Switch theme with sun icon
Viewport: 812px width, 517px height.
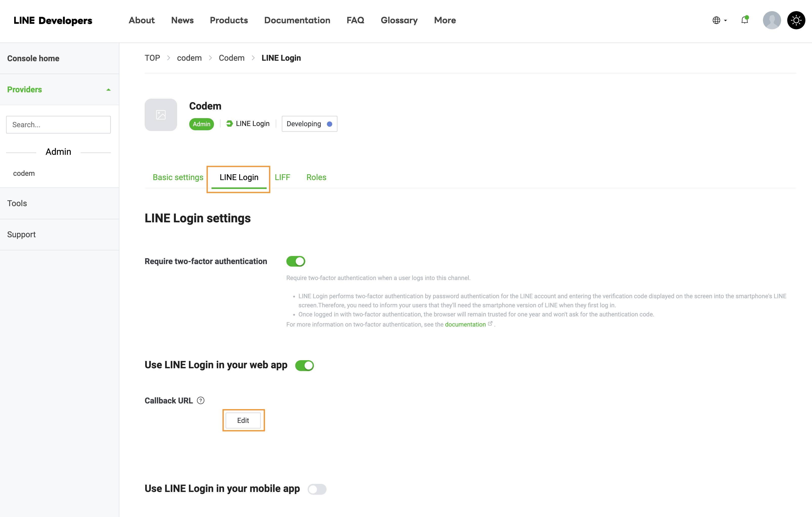(796, 20)
